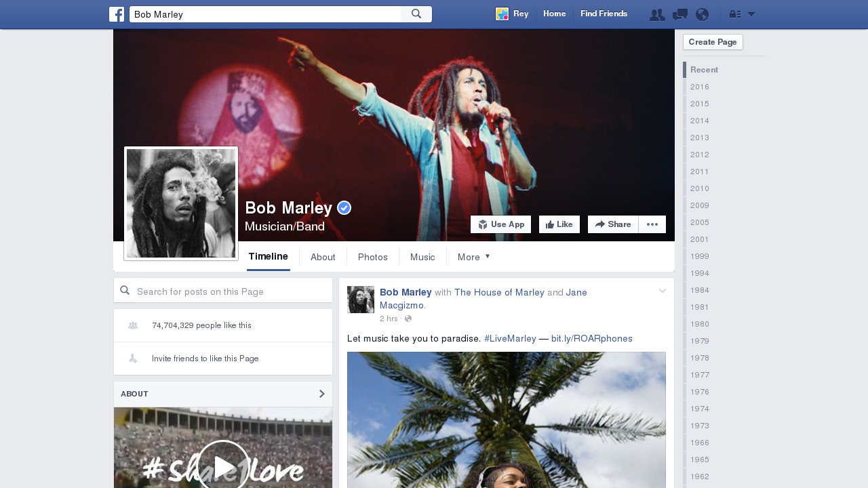Open the Photos tab
This screenshot has width=868, height=488.
click(x=373, y=257)
